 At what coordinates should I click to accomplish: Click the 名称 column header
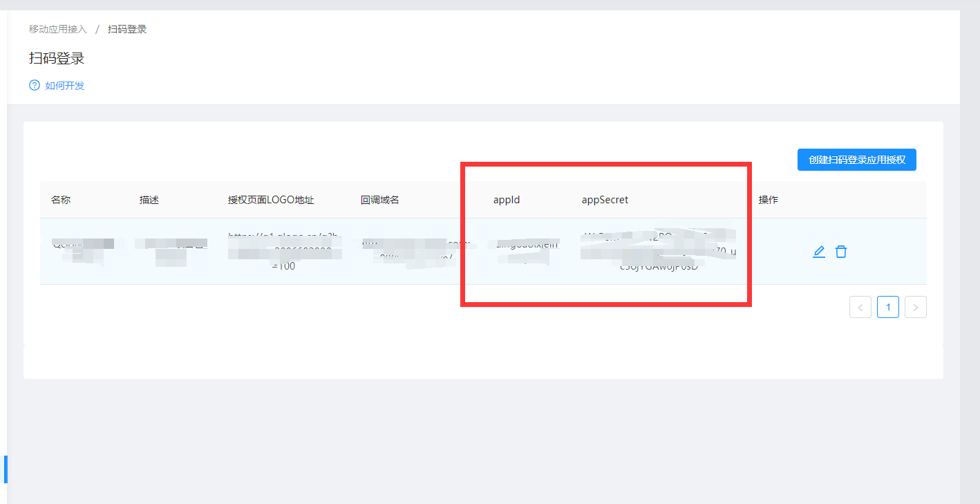pyautogui.click(x=61, y=200)
